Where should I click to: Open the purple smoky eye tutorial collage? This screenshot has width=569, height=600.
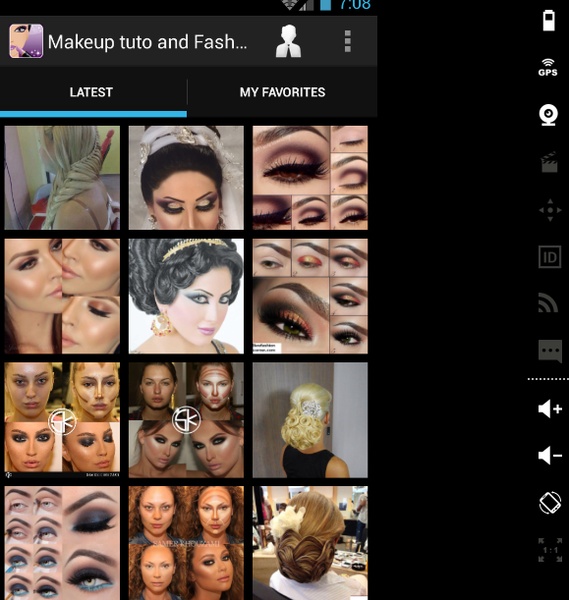pos(310,178)
